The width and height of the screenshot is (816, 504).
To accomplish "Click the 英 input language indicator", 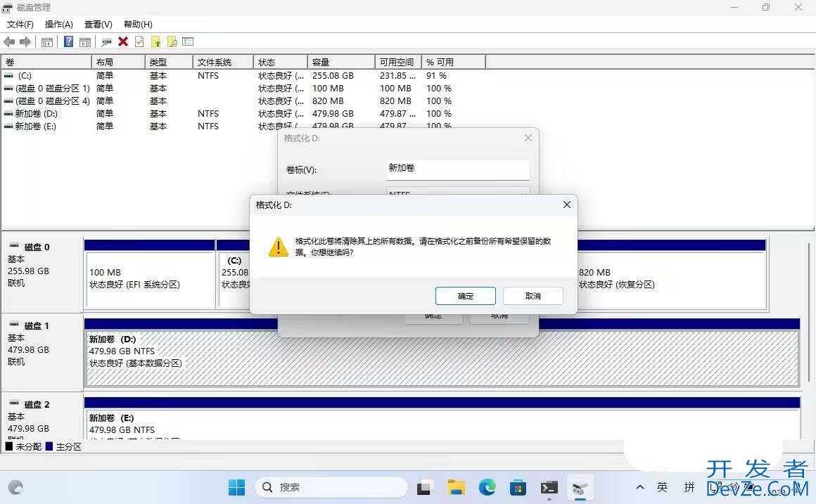I will pos(662,487).
